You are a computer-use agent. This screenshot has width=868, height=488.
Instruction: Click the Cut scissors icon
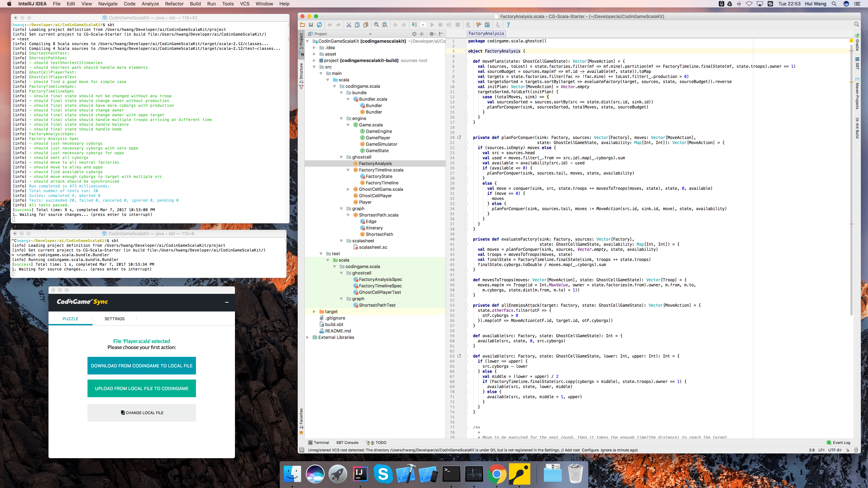pos(349,25)
